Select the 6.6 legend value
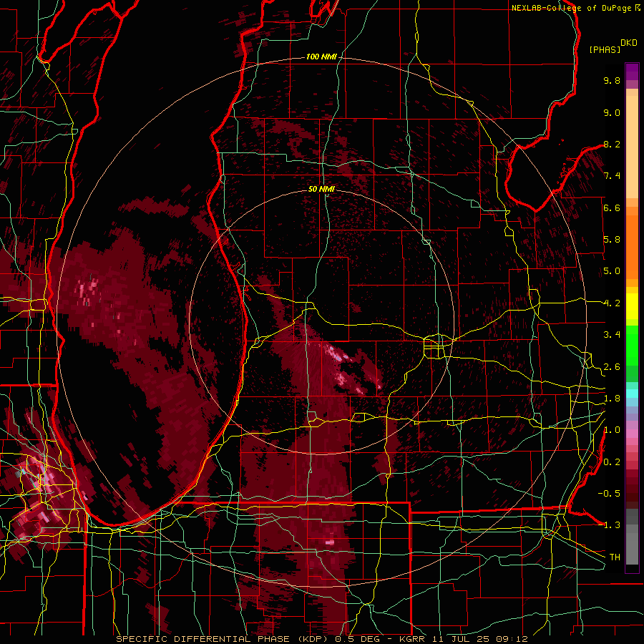This screenshot has height=644, width=644. [612, 208]
